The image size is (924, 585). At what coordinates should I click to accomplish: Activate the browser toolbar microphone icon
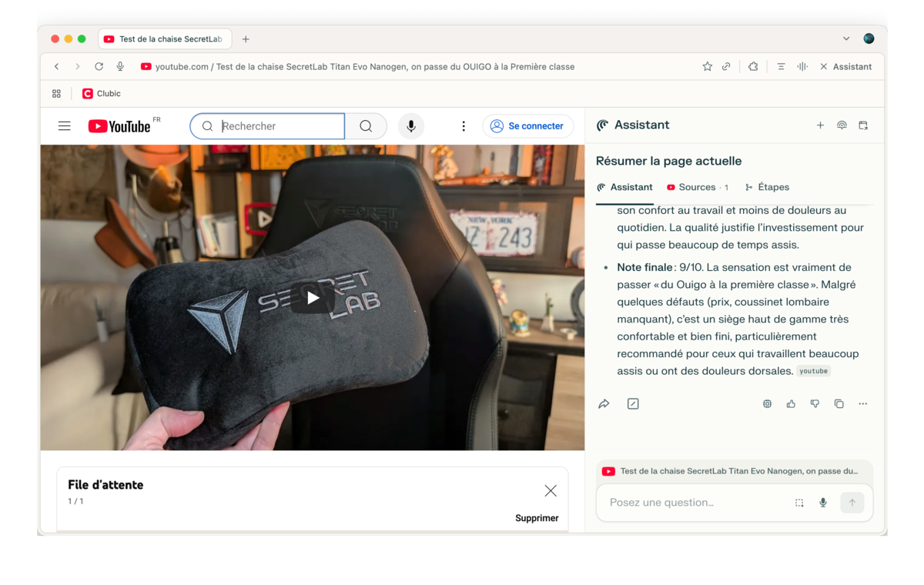pyautogui.click(x=120, y=67)
